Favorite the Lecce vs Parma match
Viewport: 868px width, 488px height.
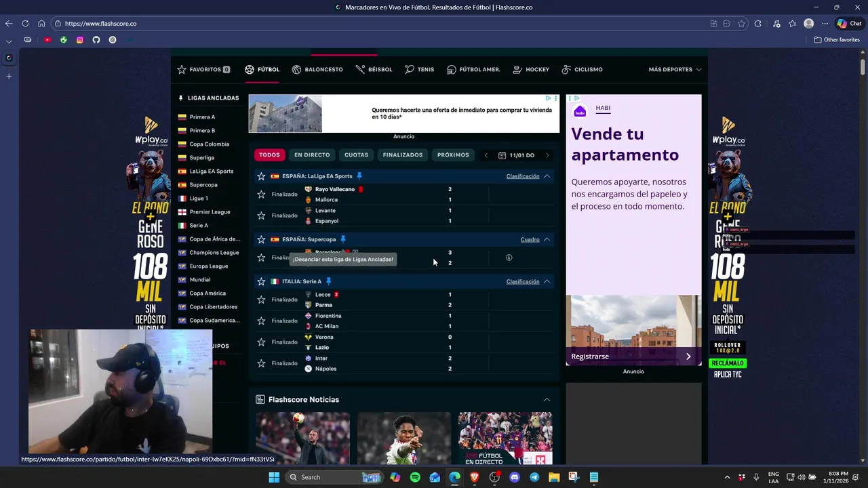coord(261,300)
